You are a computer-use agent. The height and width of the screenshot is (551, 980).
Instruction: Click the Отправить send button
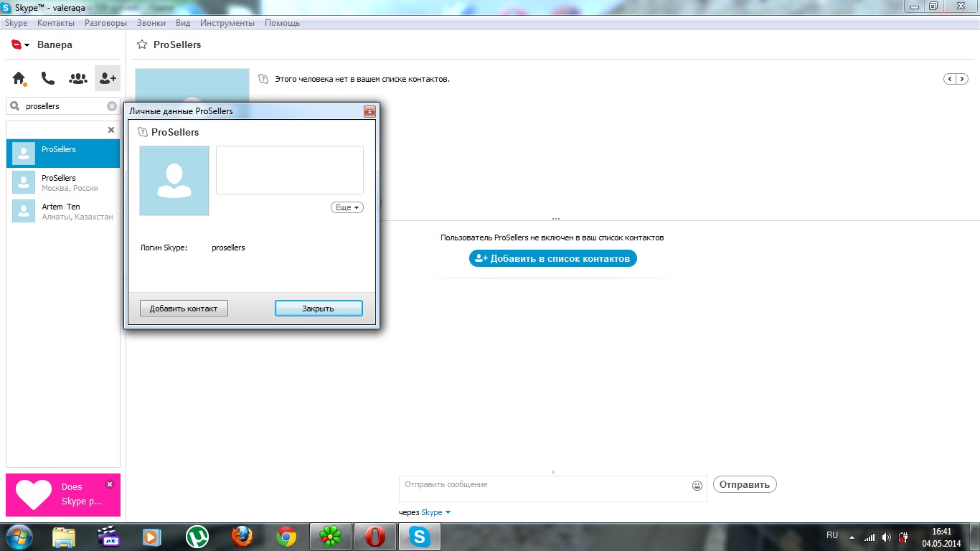pyautogui.click(x=745, y=484)
